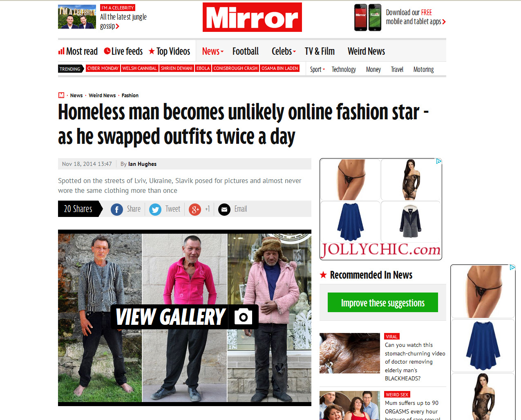521x420 pixels.
Task: Open the blackheads video article thumbnail
Action: [350, 353]
